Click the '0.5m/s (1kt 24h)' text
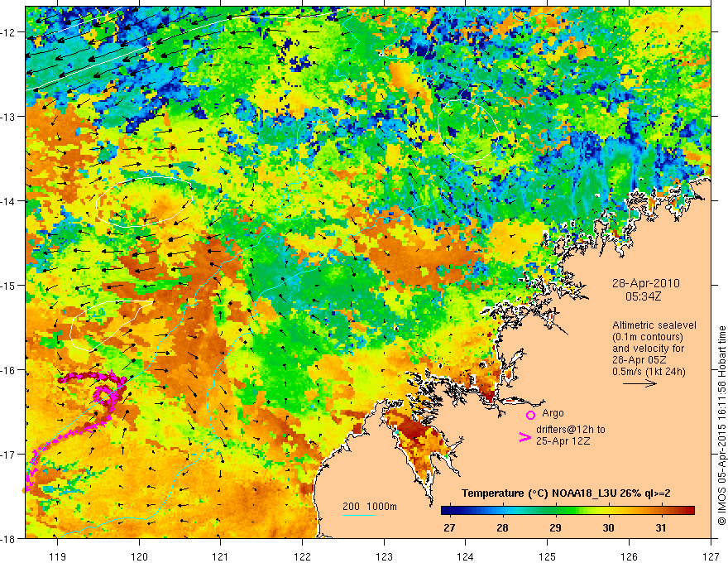Viewport: 728px width, 563px height. [x=649, y=372]
